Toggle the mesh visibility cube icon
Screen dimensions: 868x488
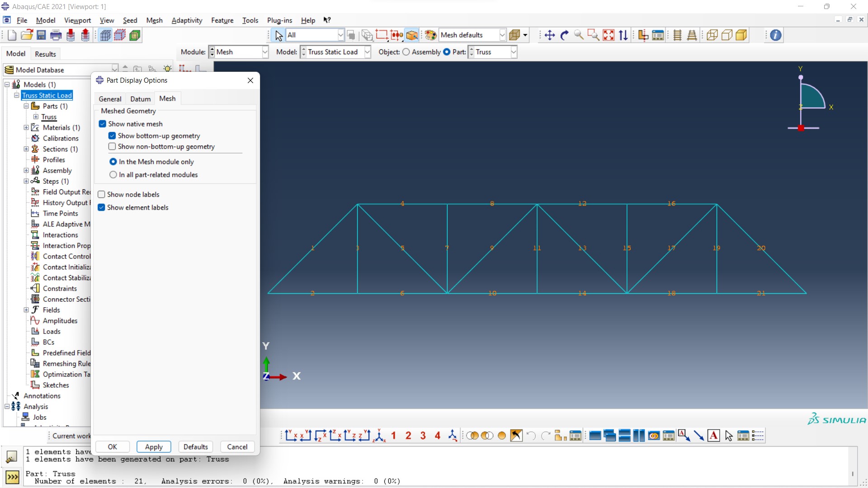(x=105, y=35)
